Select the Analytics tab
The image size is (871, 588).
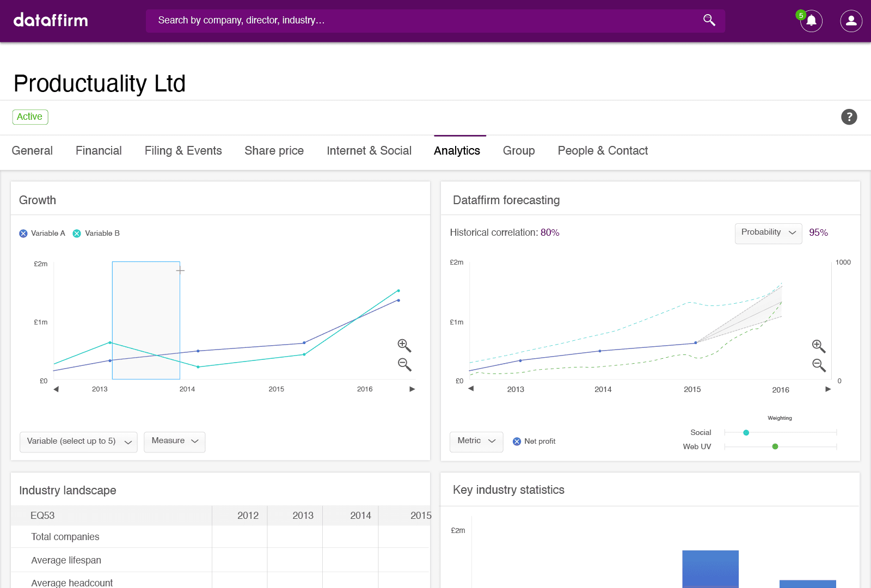pos(457,151)
